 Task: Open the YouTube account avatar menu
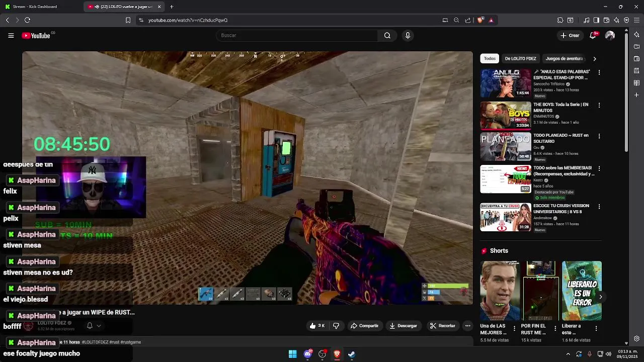tap(610, 35)
